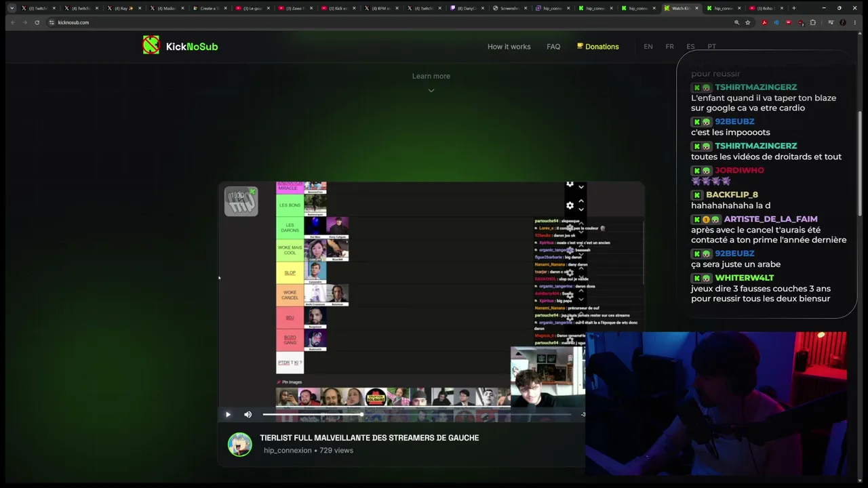This screenshot has height=488, width=868.
Task: Play the video with the play button
Action: pos(228,414)
